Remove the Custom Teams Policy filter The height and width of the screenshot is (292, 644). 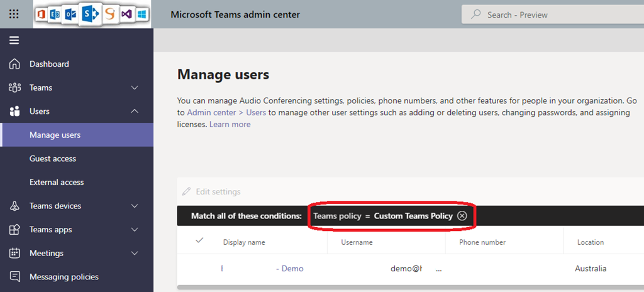click(462, 216)
